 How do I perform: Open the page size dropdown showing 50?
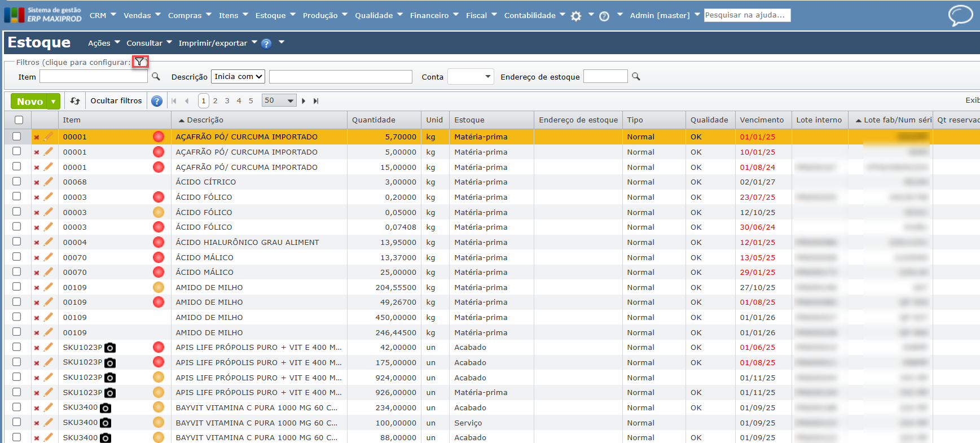(279, 101)
